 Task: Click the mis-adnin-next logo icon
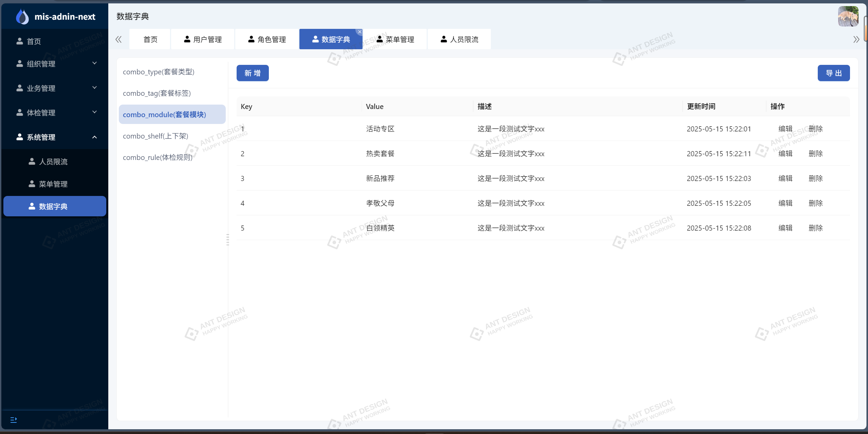click(22, 16)
